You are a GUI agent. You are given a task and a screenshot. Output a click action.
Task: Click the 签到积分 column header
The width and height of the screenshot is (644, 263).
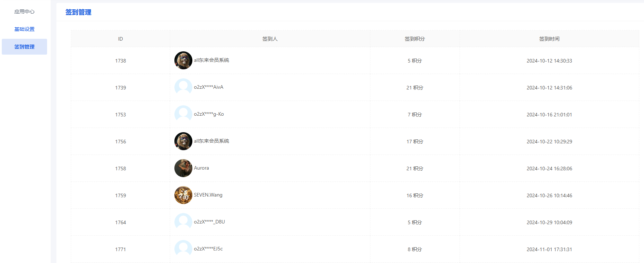tap(415, 39)
